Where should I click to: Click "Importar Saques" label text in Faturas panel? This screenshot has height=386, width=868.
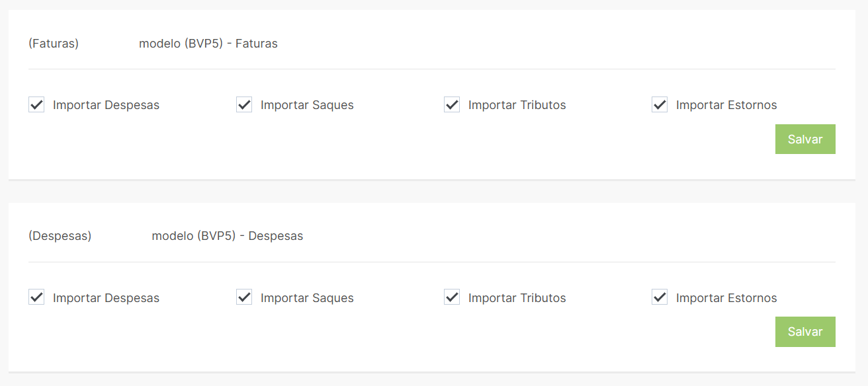click(x=307, y=105)
